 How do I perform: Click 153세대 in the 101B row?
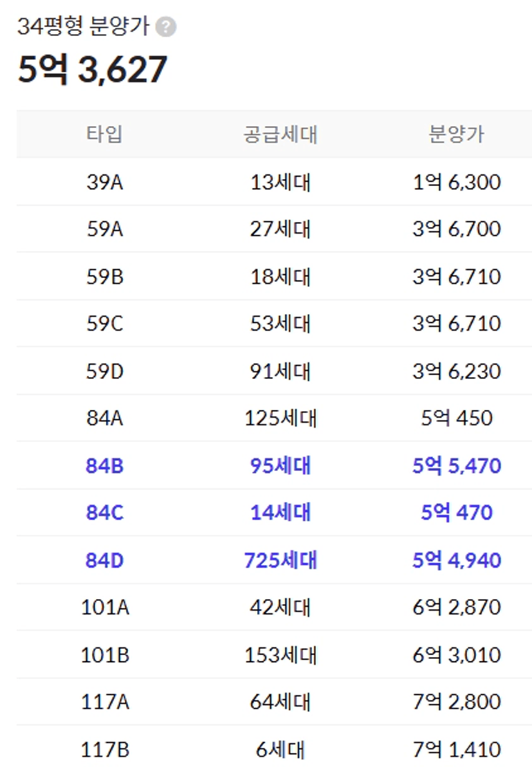(x=280, y=655)
